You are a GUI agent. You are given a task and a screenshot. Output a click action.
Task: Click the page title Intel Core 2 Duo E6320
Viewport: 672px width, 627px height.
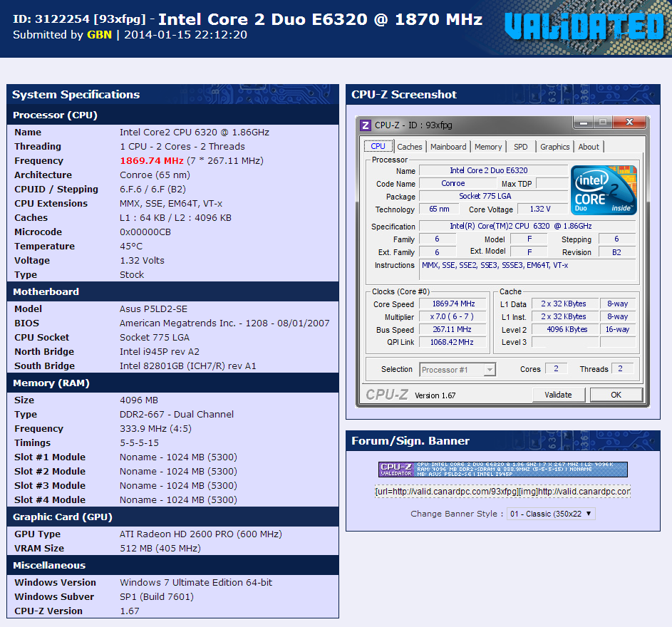pyautogui.click(x=321, y=19)
